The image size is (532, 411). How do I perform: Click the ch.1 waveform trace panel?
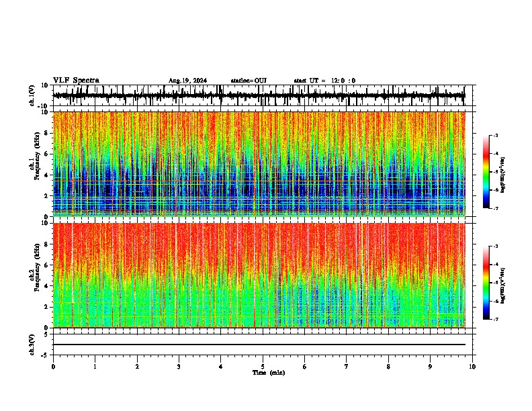[262, 95]
